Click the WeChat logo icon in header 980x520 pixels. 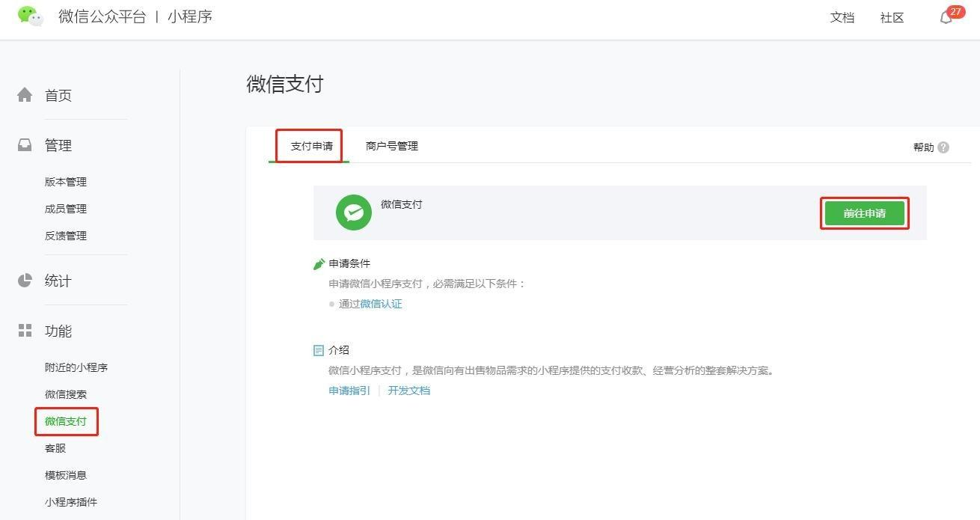point(31,16)
